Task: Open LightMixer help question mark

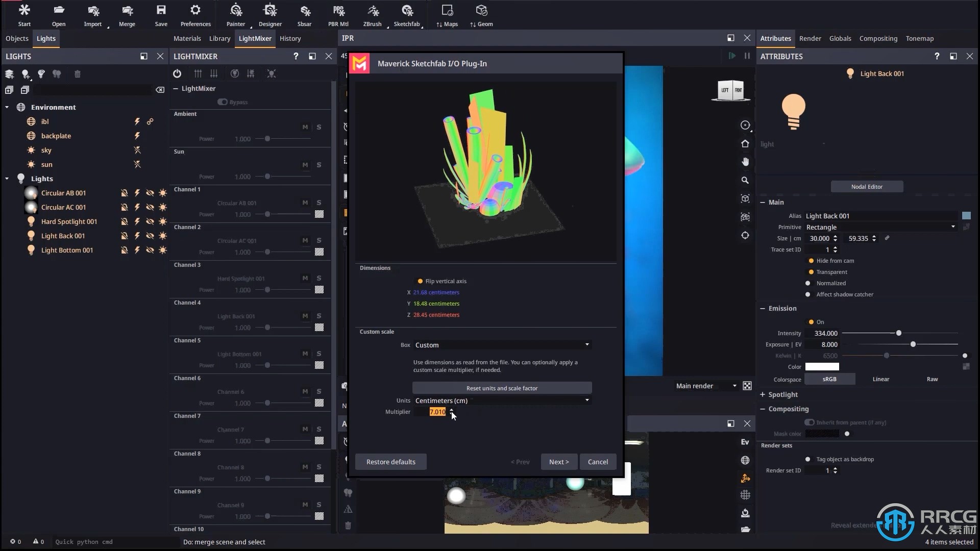Action: click(296, 56)
